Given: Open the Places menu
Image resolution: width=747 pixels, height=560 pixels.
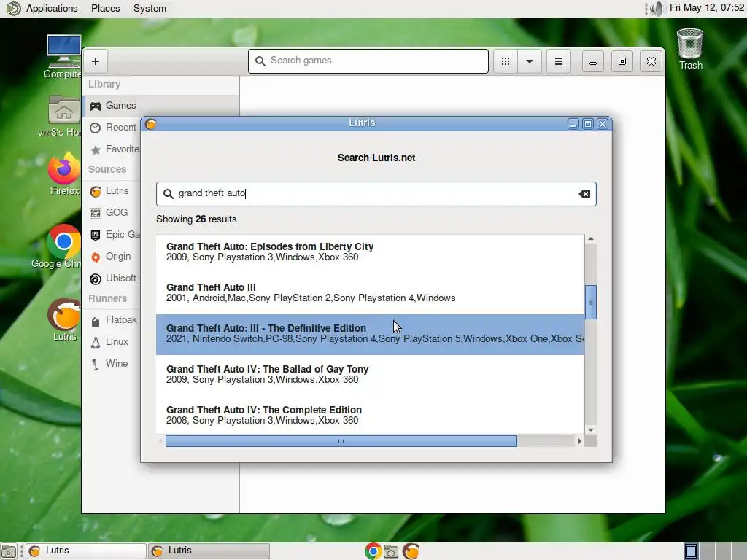Looking at the screenshot, I should pos(106,9).
